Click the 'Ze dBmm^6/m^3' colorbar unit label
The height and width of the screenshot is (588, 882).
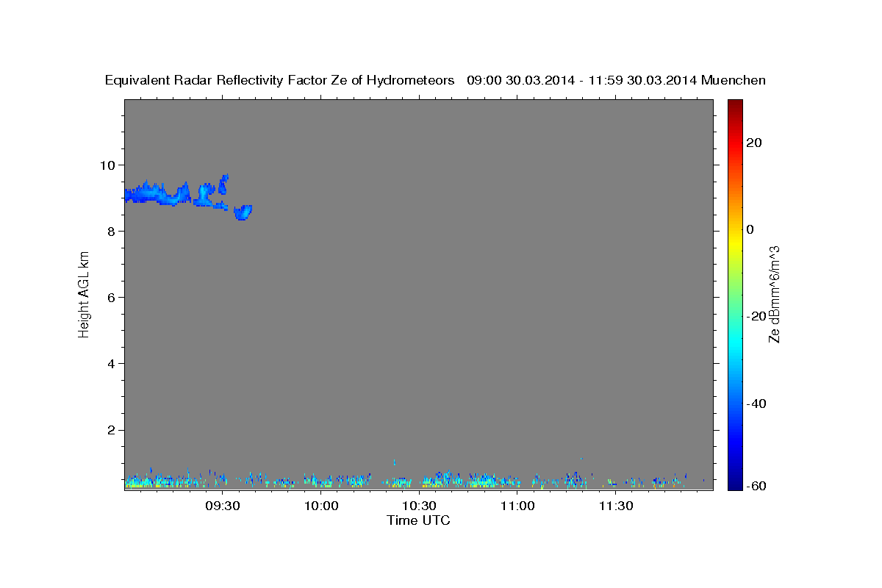pyautogui.click(x=773, y=294)
